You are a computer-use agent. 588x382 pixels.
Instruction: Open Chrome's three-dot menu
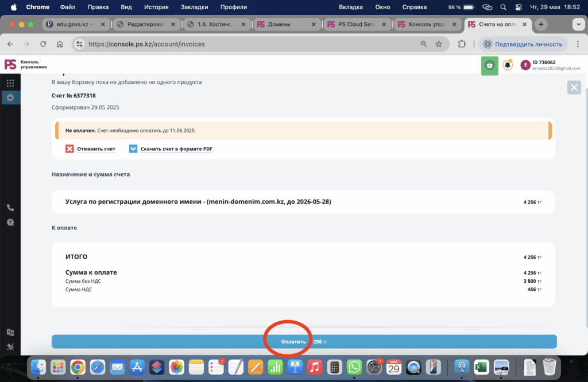point(578,44)
